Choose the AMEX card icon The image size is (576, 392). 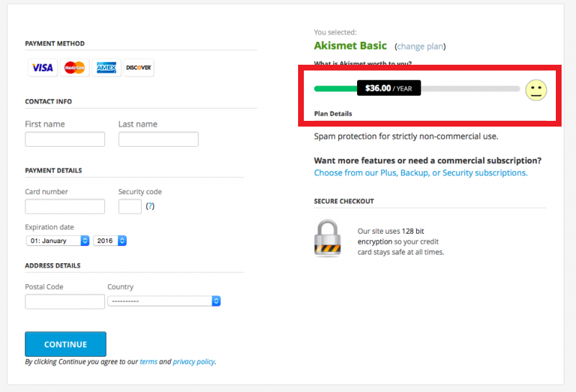pos(107,68)
